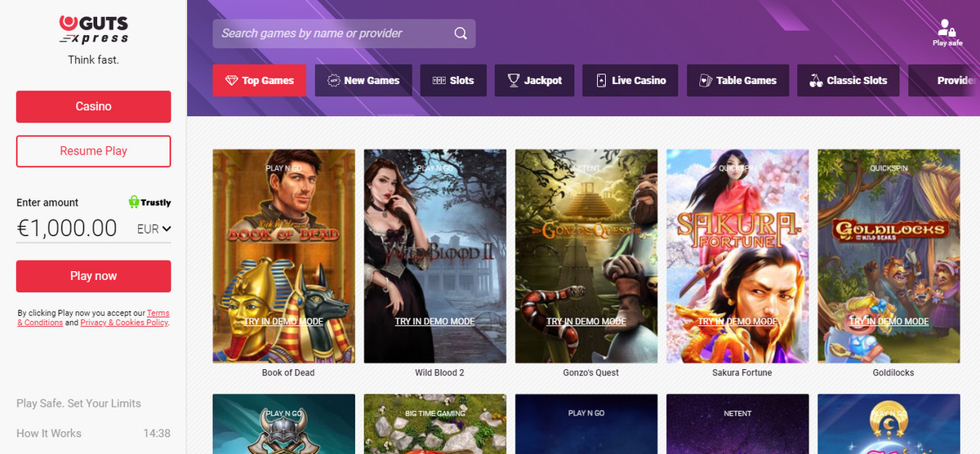Show the Table Games tab
This screenshot has width=980, height=454.
click(x=737, y=81)
